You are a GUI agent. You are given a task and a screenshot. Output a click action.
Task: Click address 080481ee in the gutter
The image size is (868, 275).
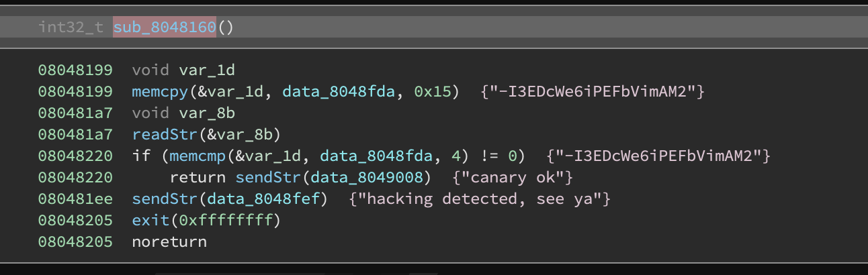point(75,199)
